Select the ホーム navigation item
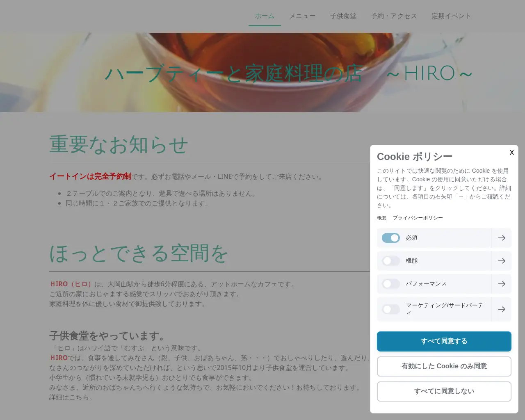Image resolution: width=525 pixels, height=420 pixels. [x=265, y=16]
